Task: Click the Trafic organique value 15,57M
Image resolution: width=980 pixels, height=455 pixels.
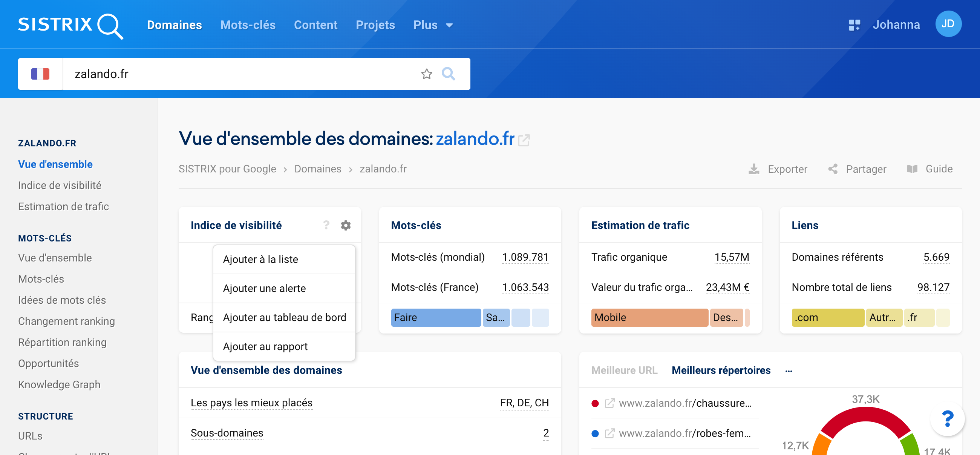Action: click(732, 257)
